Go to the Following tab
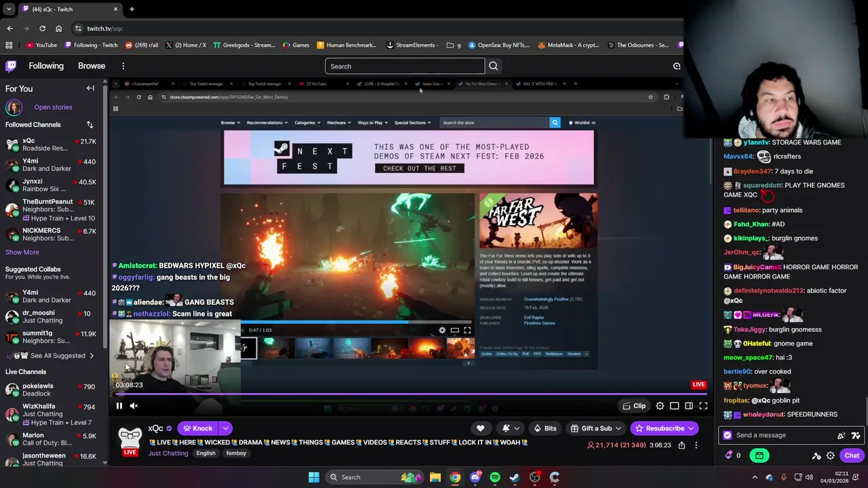 [x=46, y=66]
